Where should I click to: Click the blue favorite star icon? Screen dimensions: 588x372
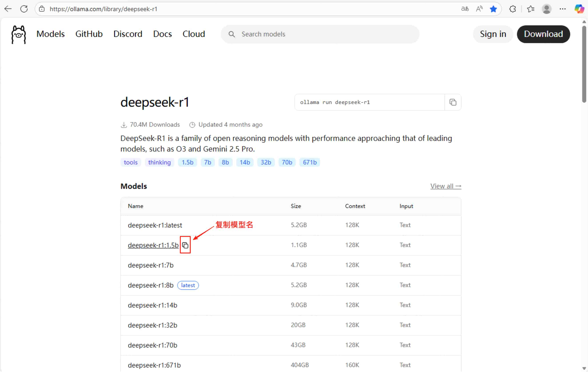click(493, 9)
